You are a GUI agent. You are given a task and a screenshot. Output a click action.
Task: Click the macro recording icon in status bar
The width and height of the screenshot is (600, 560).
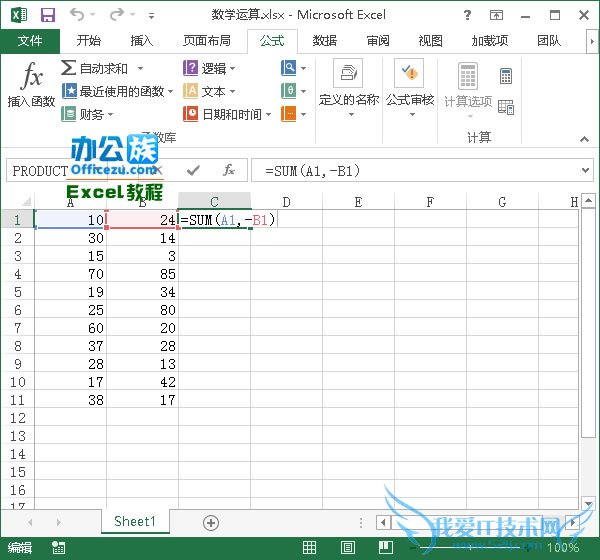[59, 548]
